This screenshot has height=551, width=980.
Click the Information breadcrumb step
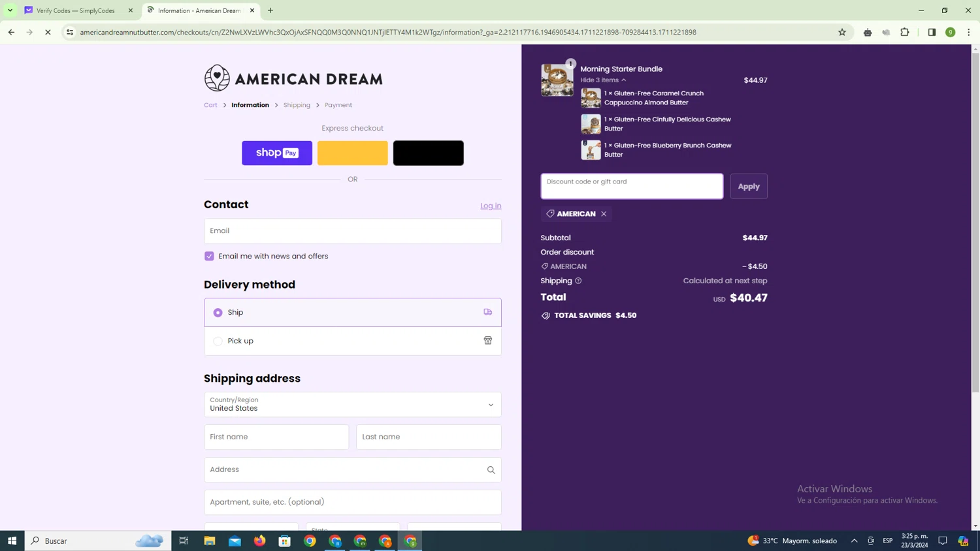click(x=250, y=105)
